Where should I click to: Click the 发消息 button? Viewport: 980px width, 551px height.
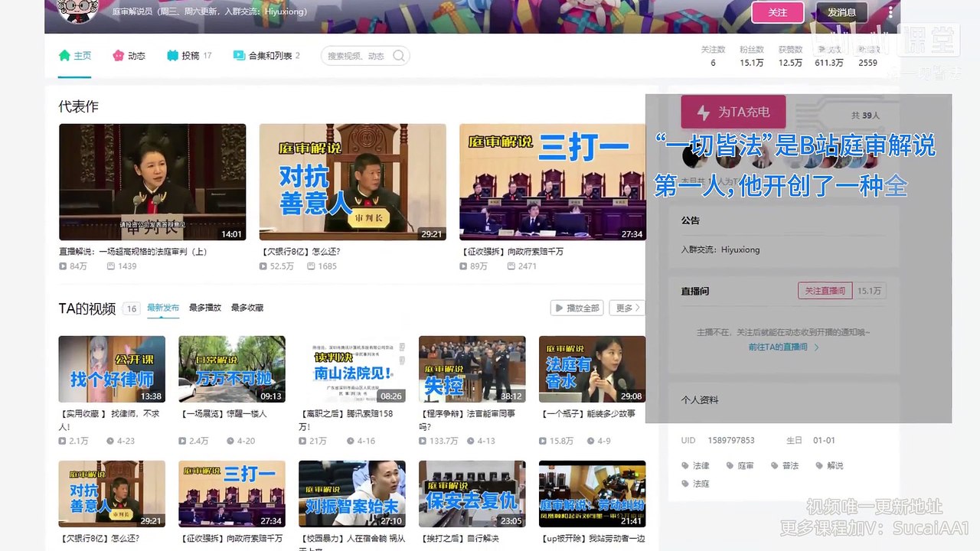click(841, 12)
